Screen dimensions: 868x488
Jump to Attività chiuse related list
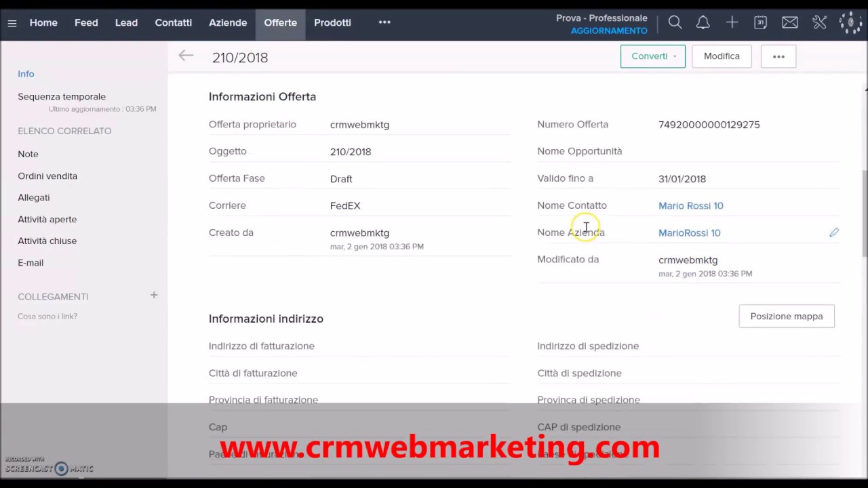click(x=47, y=241)
